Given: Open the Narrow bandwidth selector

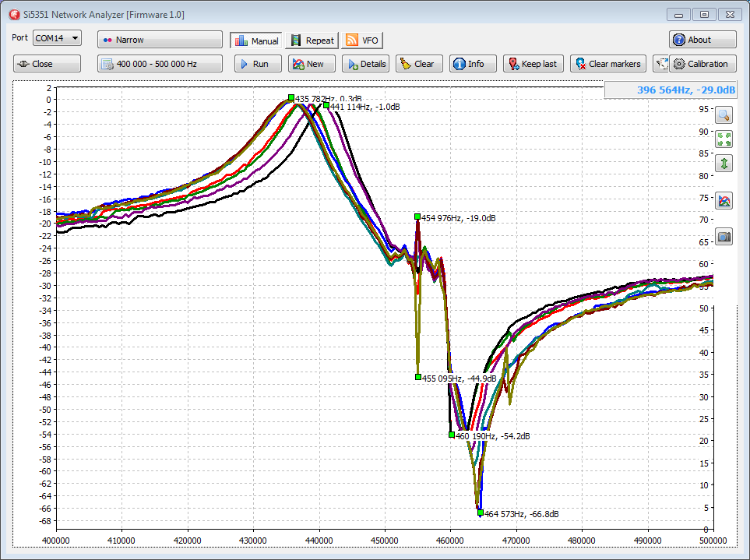Looking at the screenshot, I should [160, 40].
